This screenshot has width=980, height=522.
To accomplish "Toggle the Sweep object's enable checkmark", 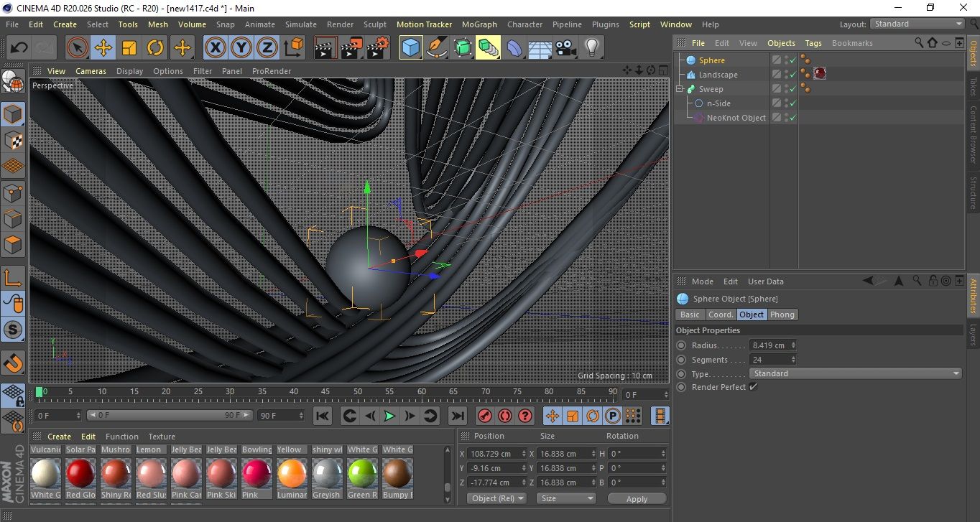I will click(793, 89).
